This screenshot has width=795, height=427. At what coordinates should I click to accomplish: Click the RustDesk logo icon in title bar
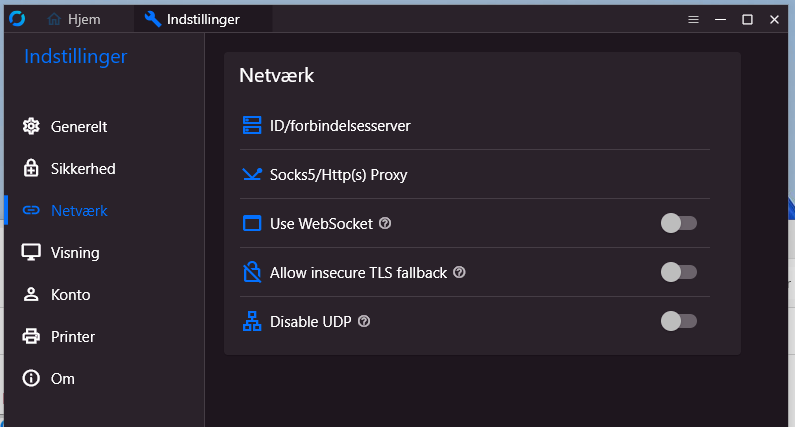click(16, 19)
